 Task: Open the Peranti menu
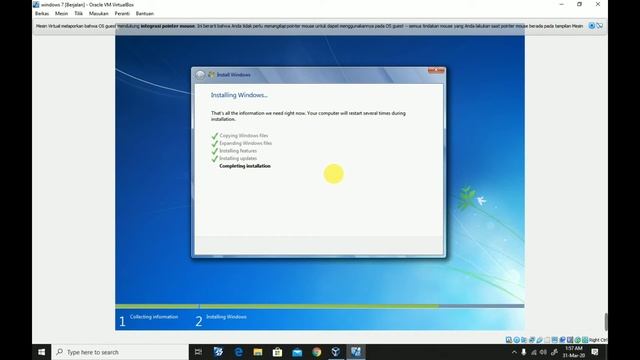pos(122,13)
